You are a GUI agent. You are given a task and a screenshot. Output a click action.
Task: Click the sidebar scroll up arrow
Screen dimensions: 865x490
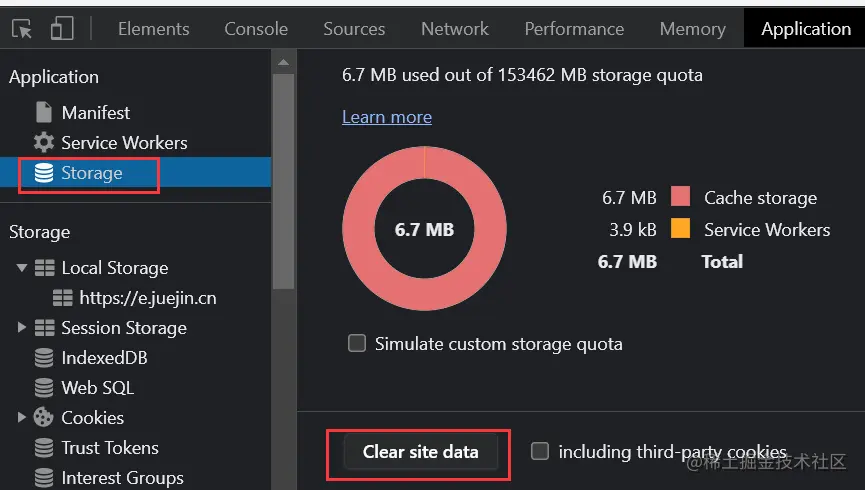click(284, 63)
